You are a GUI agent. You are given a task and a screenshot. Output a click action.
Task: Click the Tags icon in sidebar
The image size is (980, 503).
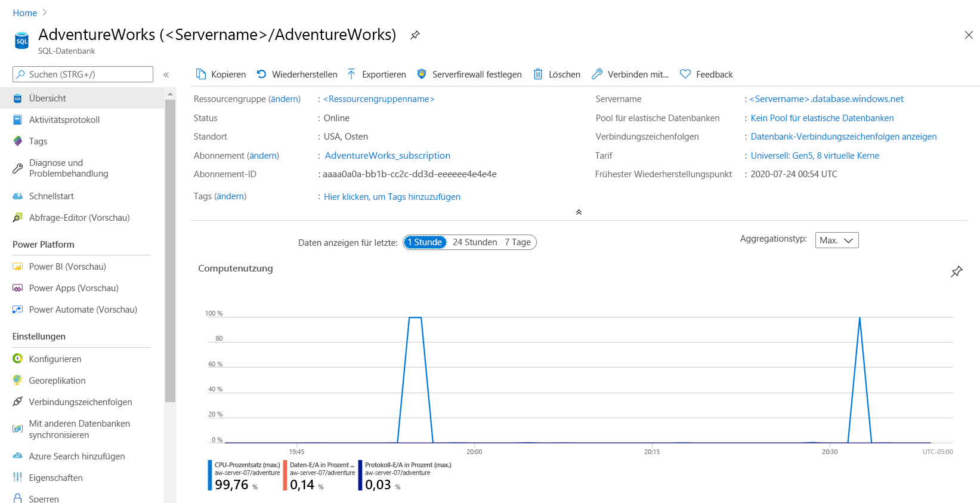coord(18,141)
